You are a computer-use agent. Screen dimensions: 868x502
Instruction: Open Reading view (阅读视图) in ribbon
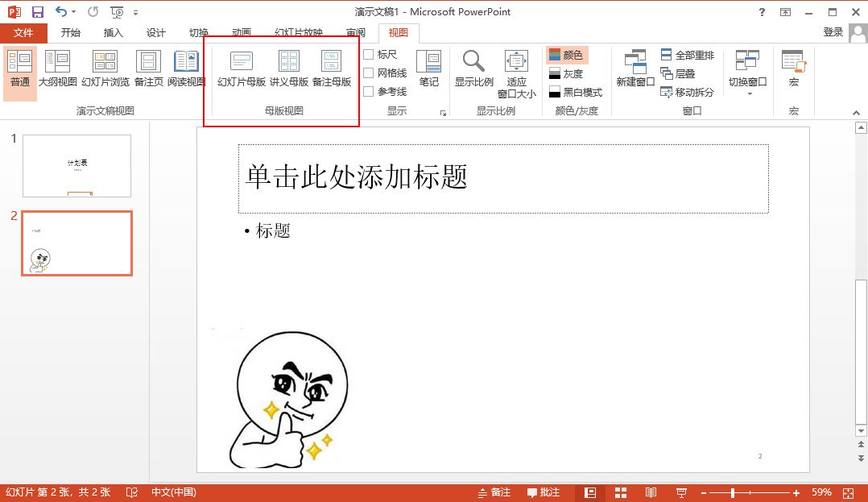pyautogui.click(x=186, y=68)
